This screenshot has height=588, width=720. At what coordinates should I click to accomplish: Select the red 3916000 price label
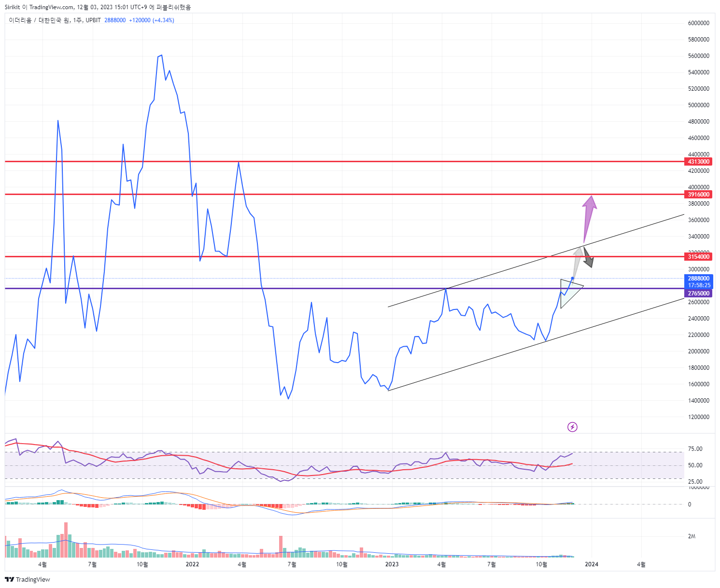click(699, 195)
